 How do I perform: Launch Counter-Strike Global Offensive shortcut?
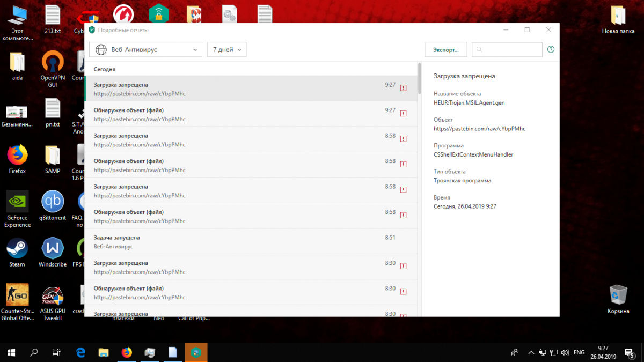(x=17, y=303)
